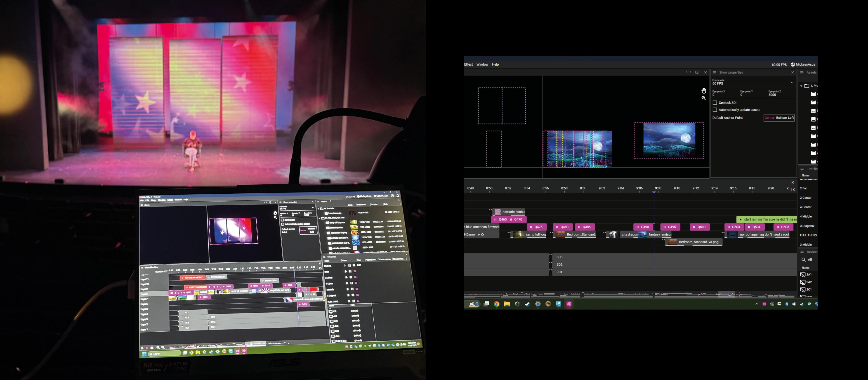This screenshot has height=380, width=868.
Task: Click the zoom magnifier tool in stage
Action: point(704,98)
